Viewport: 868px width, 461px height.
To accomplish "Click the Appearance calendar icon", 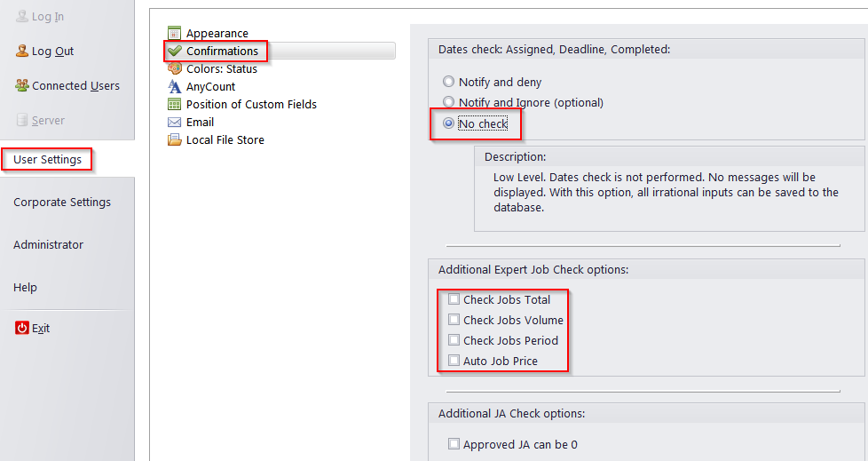I will 174,33.
